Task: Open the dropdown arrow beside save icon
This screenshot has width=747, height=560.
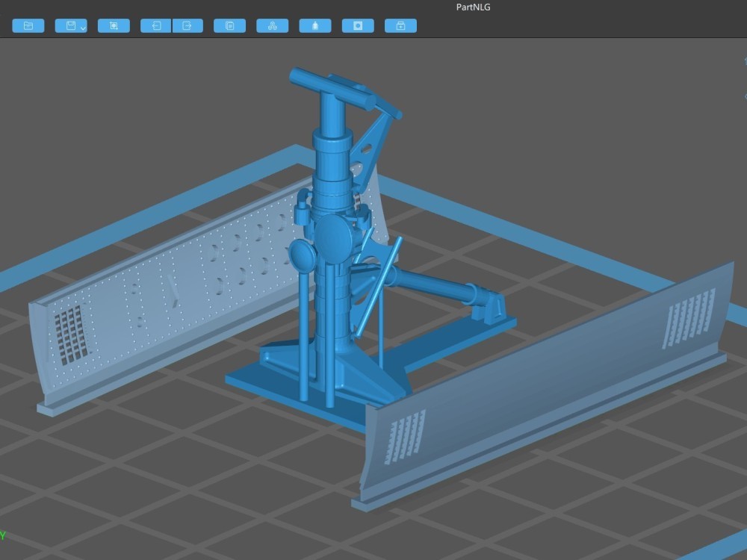Action: pos(82,28)
